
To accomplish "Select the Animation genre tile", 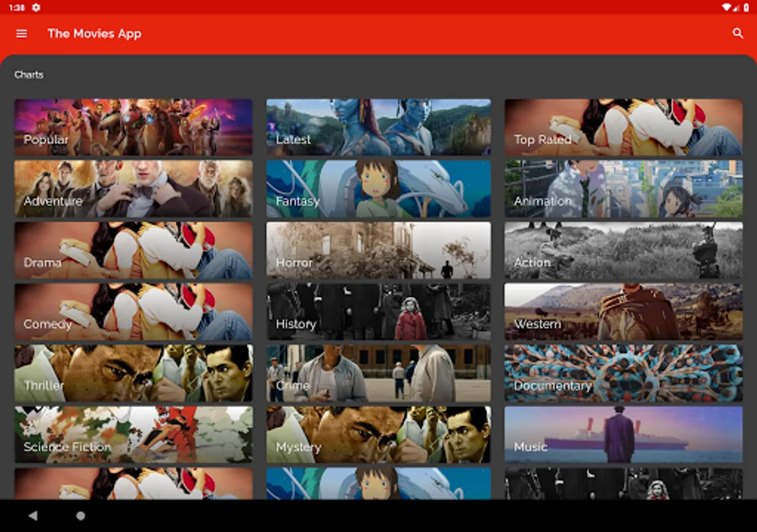I will [x=623, y=188].
